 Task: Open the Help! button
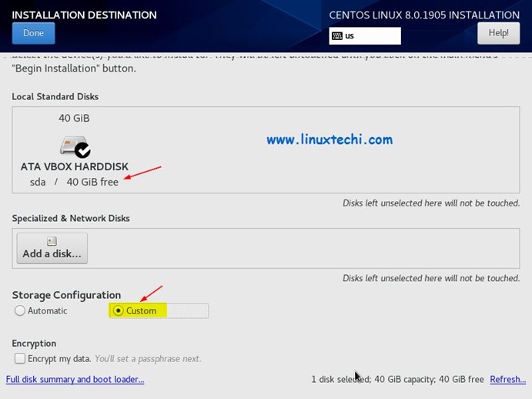point(498,33)
